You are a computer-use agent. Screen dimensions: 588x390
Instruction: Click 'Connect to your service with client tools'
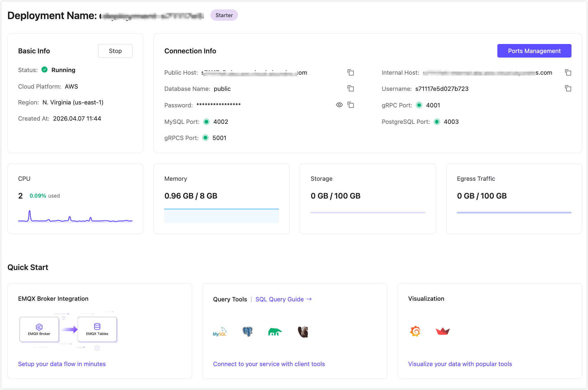[269, 364]
